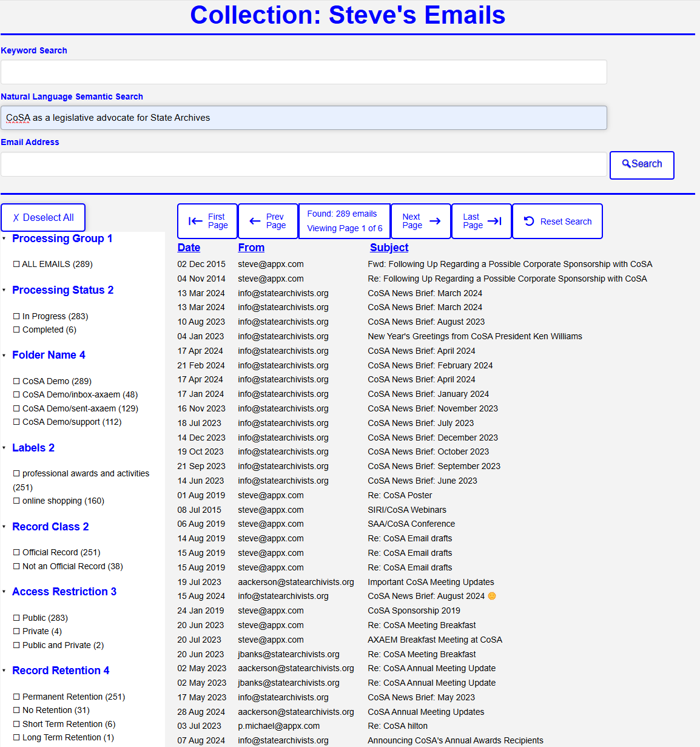Open the 'CoSA News Brief: August 2023' email
700x747 pixels.
(x=426, y=322)
